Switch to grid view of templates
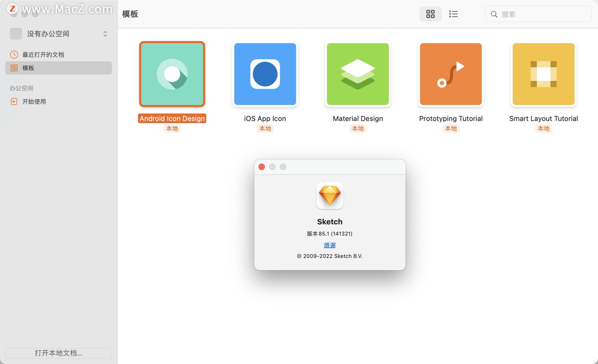598x364 pixels. coord(430,14)
